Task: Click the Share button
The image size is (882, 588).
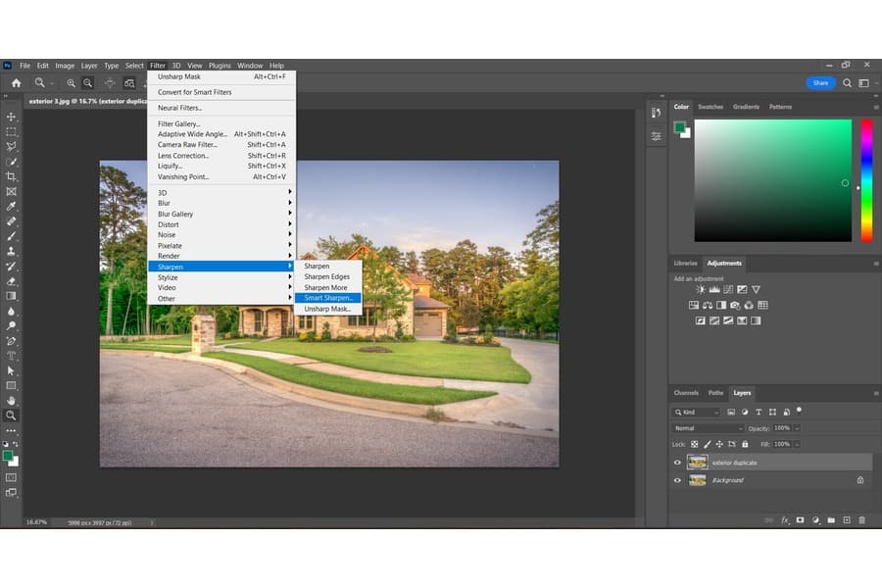Action: click(820, 83)
